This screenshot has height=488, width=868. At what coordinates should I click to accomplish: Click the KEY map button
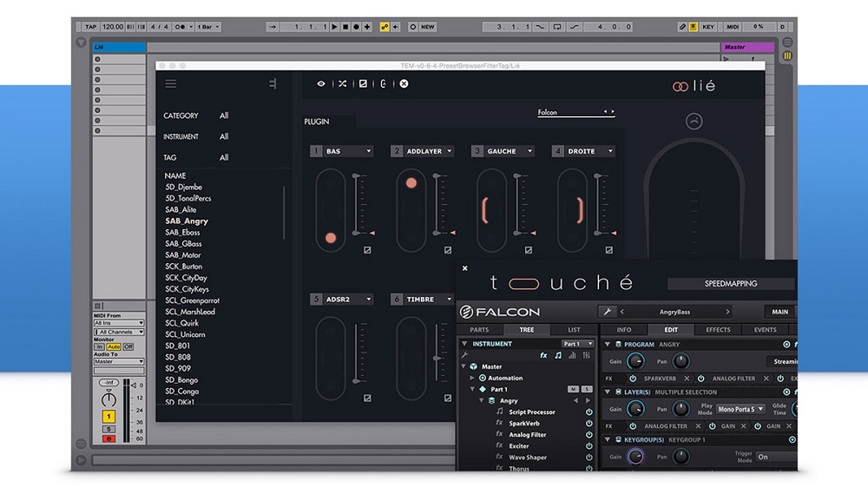[708, 27]
